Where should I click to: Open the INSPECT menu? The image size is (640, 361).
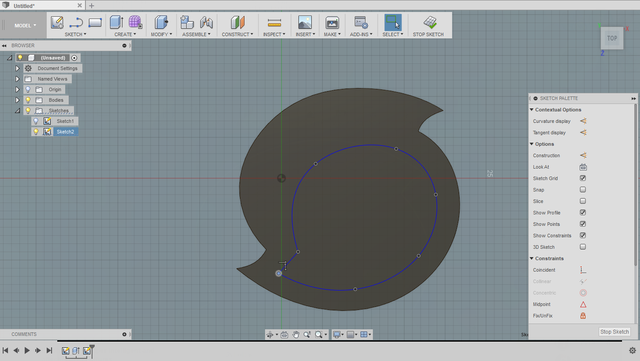274,34
